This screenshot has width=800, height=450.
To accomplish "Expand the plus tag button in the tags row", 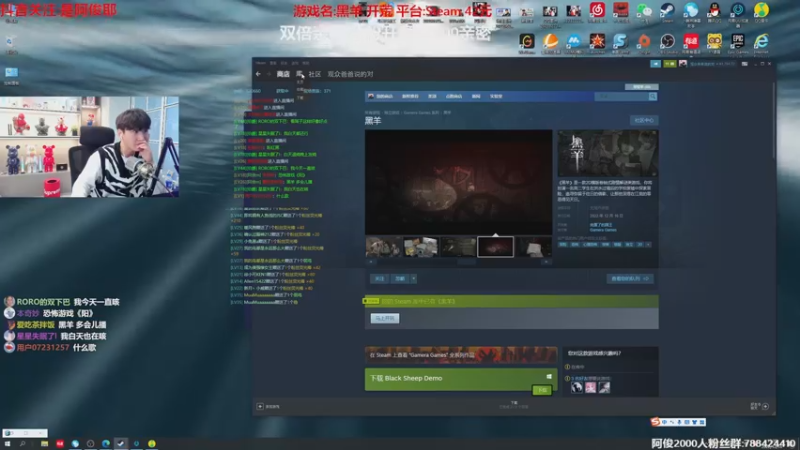I will 648,245.
